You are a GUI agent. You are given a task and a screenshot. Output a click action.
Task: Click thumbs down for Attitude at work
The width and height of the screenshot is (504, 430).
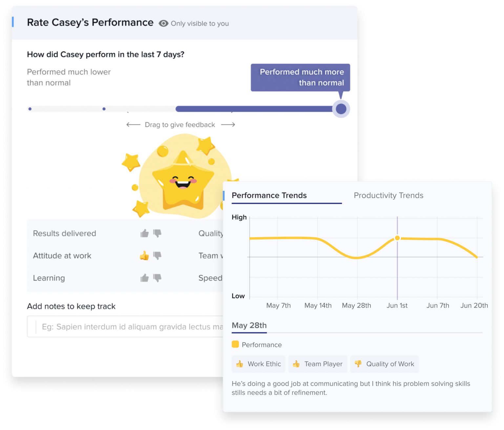point(157,256)
